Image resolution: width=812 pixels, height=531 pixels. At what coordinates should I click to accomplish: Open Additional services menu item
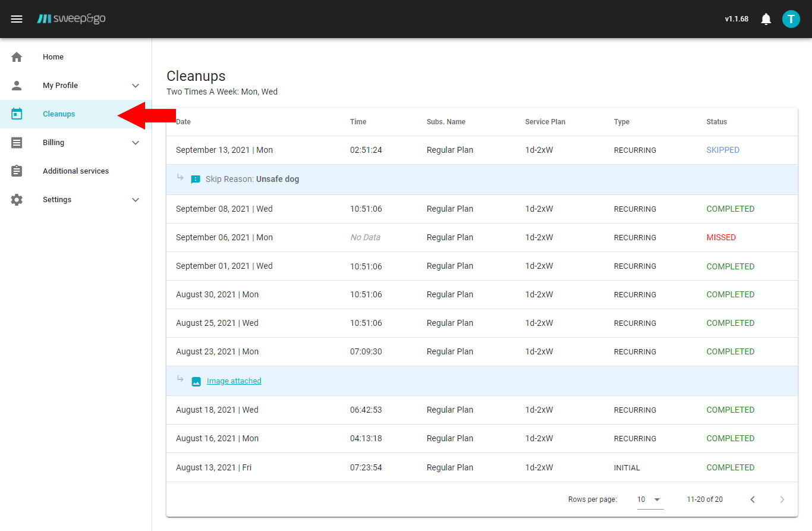tap(75, 171)
